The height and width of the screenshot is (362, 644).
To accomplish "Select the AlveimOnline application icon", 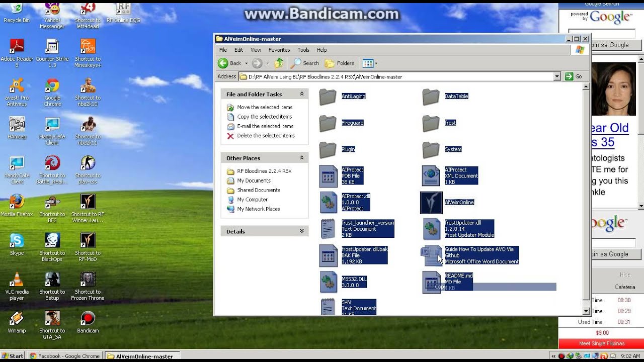I will [431, 202].
